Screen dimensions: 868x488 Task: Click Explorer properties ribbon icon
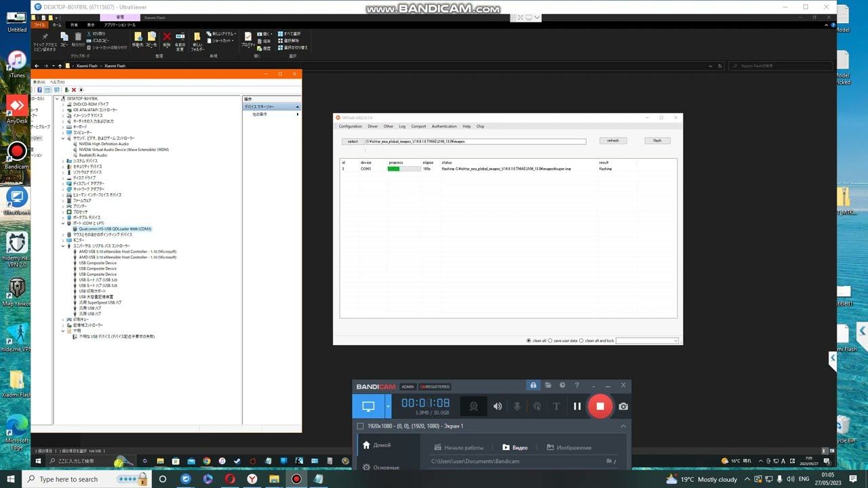248,39
